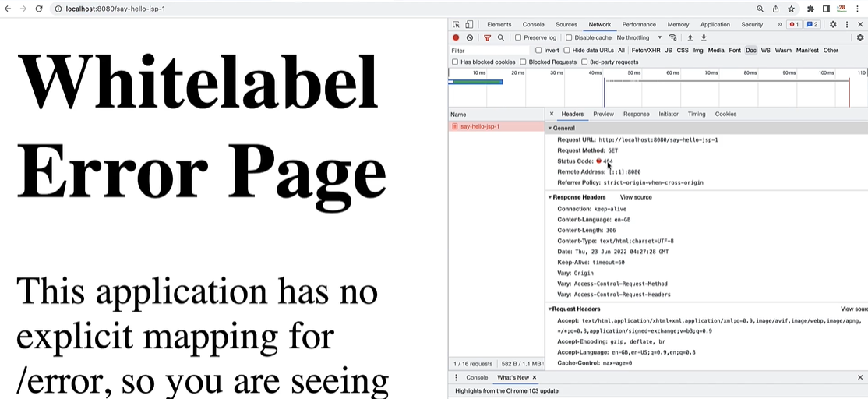Select the inspect element tool in DevTools
Viewport: 868px width, 399px height.
(x=456, y=24)
